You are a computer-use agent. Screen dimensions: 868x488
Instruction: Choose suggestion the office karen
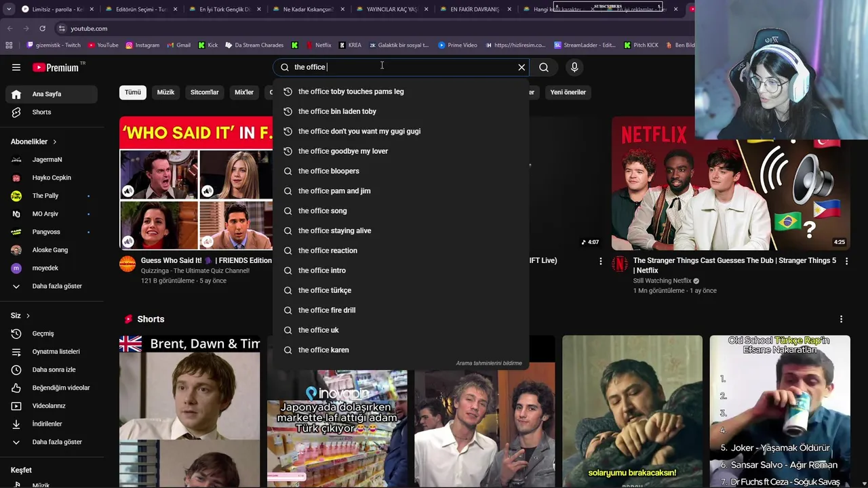tap(401, 350)
